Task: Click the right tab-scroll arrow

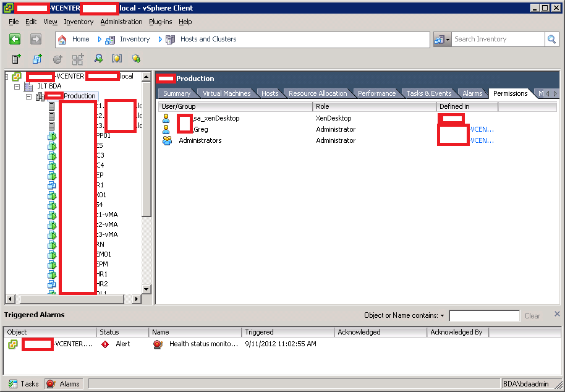Action: [x=555, y=93]
